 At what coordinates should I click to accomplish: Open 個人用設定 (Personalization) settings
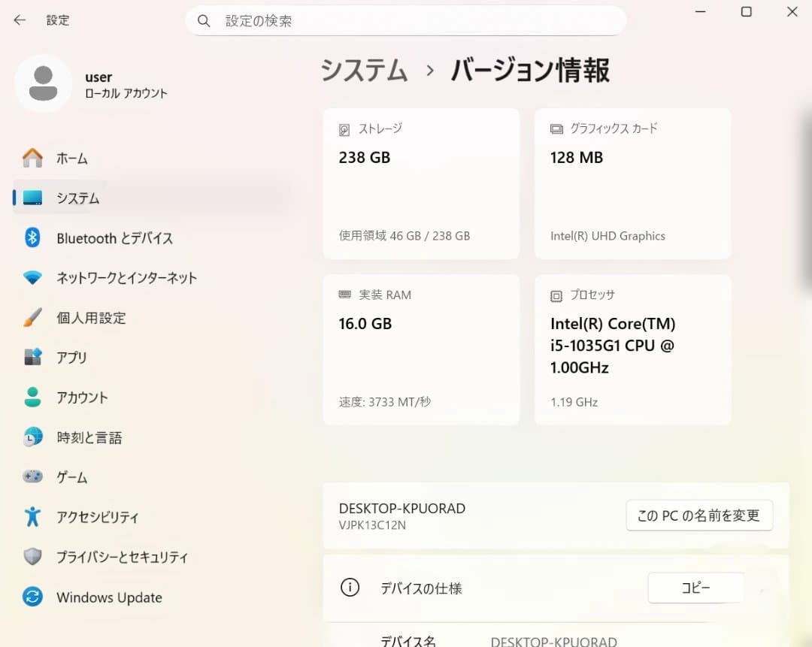90,318
